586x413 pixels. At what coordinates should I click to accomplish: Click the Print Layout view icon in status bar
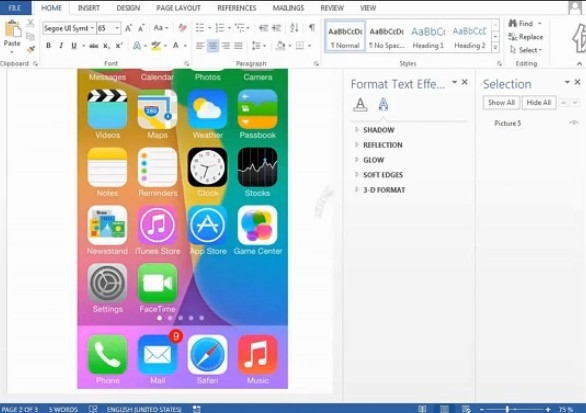(x=444, y=409)
